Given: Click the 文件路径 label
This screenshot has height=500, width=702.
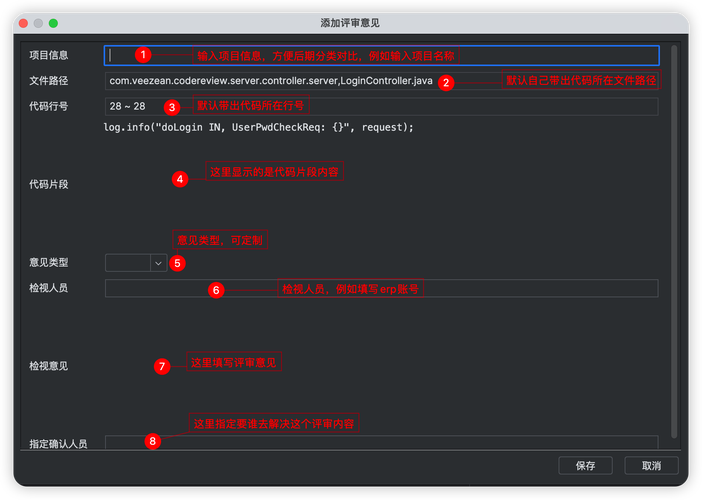Looking at the screenshot, I should 48,81.
